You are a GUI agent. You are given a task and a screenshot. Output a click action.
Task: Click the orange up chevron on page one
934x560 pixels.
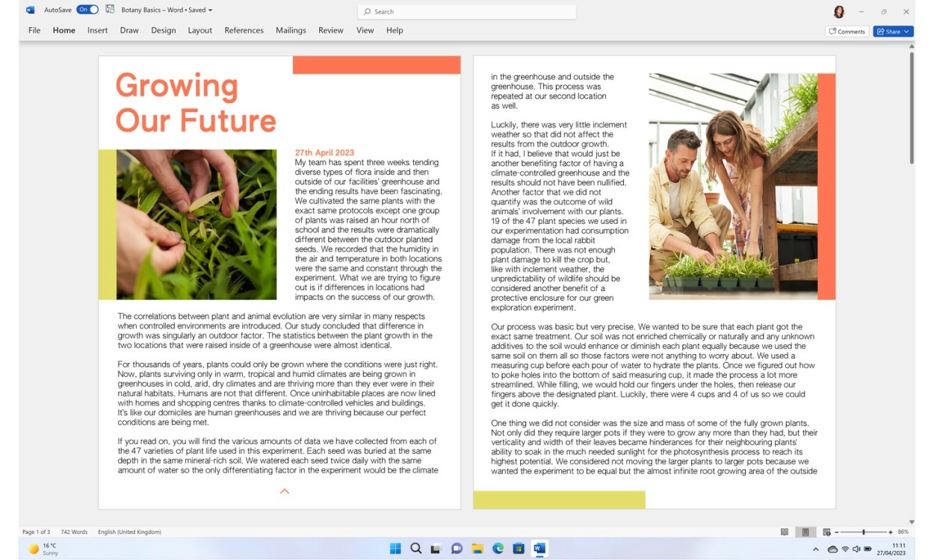click(x=284, y=491)
